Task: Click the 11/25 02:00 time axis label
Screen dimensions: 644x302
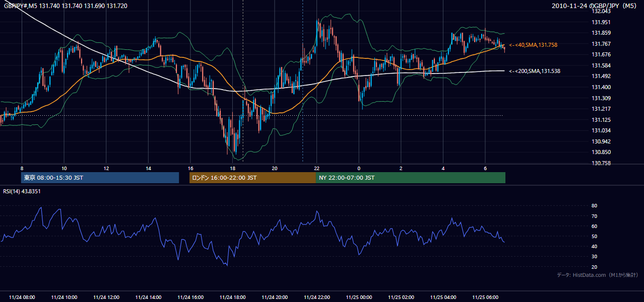Action: tap(401, 297)
